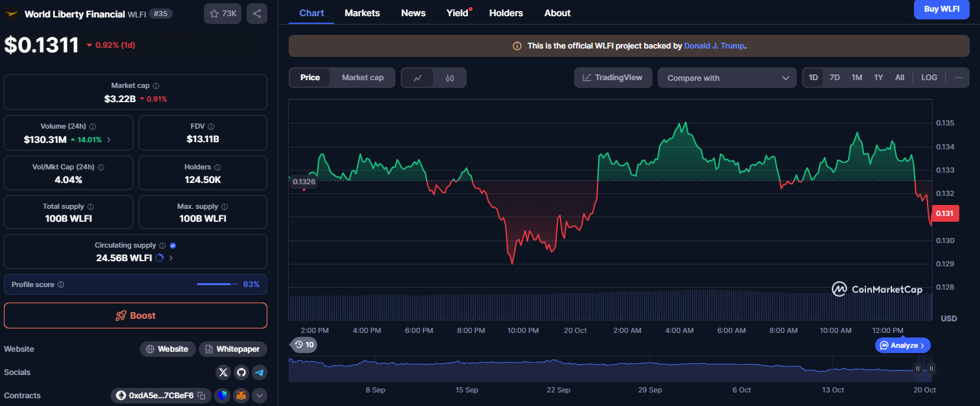Click the share icon beside the watchlist star
Viewport: 980px width, 406px height.
click(257, 14)
